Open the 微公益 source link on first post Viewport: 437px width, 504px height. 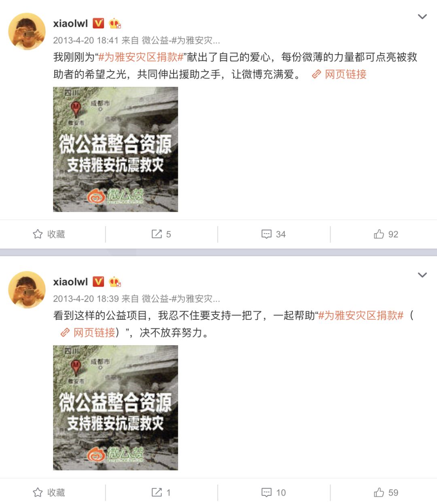(181, 40)
